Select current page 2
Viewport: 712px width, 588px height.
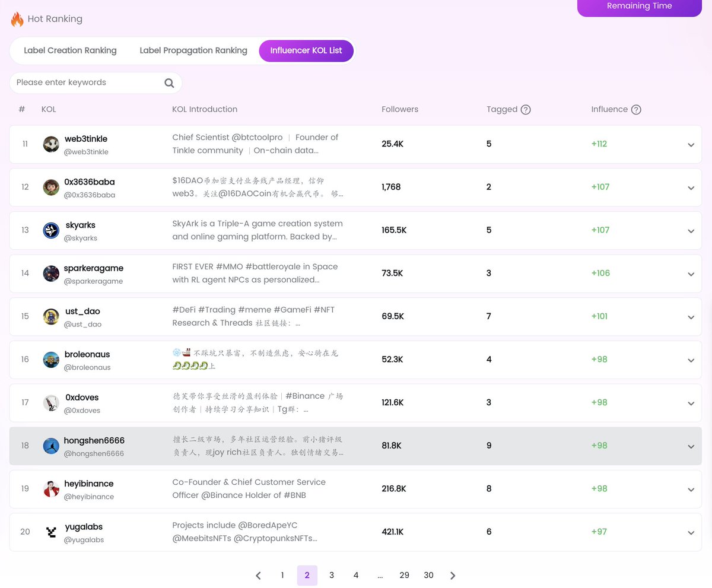(307, 576)
